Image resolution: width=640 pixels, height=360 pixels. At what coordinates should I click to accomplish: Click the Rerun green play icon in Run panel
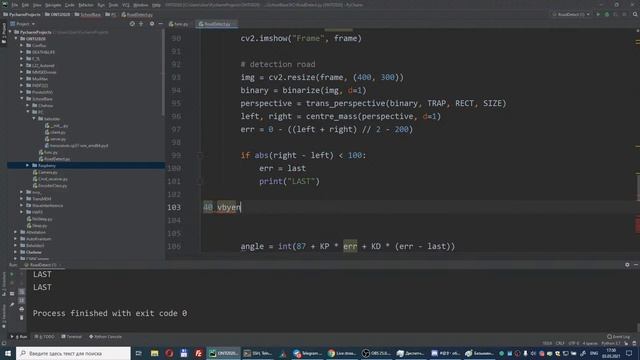click(12, 274)
